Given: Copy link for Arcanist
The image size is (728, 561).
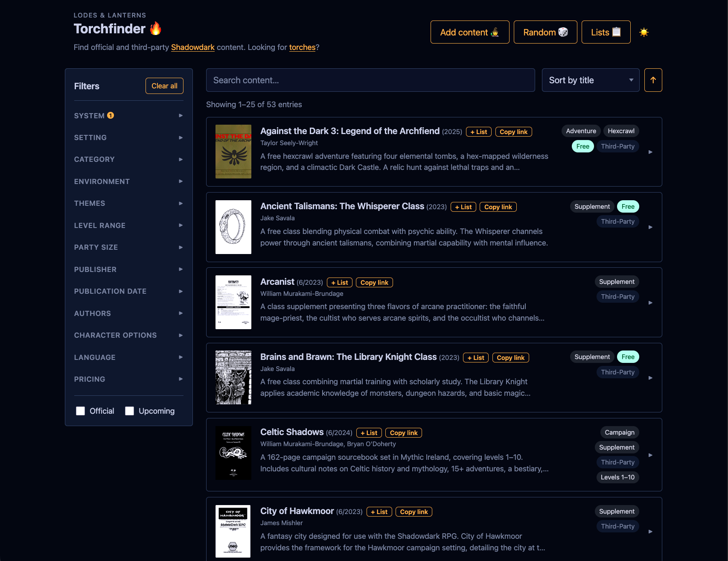Looking at the screenshot, I should tap(374, 283).
